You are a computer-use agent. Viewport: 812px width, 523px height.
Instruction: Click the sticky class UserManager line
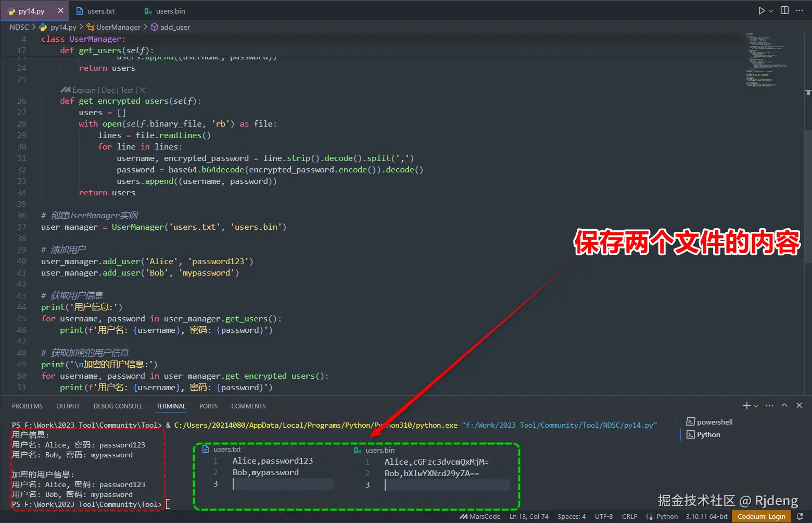click(x=83, y=39)
